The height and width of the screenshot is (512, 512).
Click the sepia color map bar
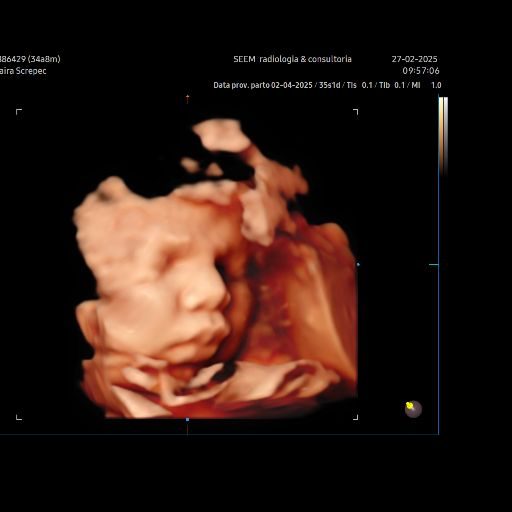[x=441, y=136]
